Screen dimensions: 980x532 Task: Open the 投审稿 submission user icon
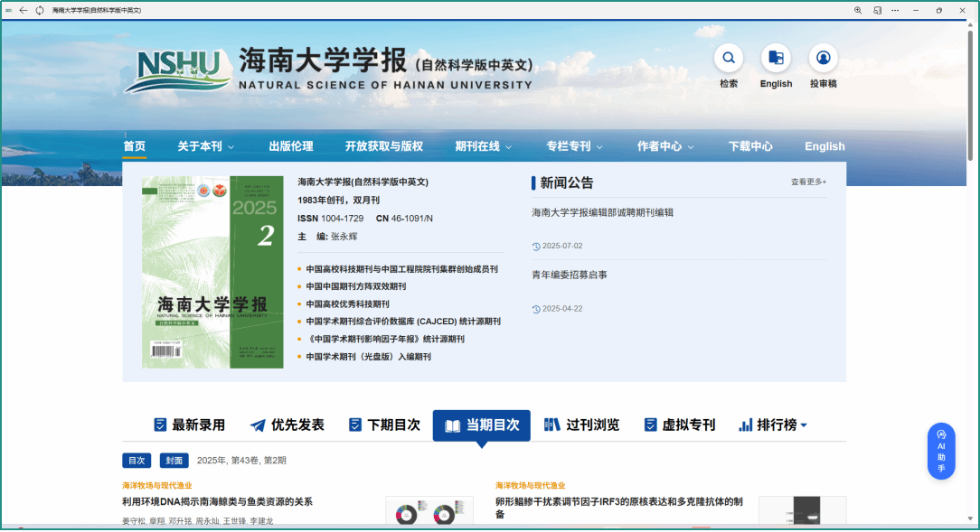[823, 59]
